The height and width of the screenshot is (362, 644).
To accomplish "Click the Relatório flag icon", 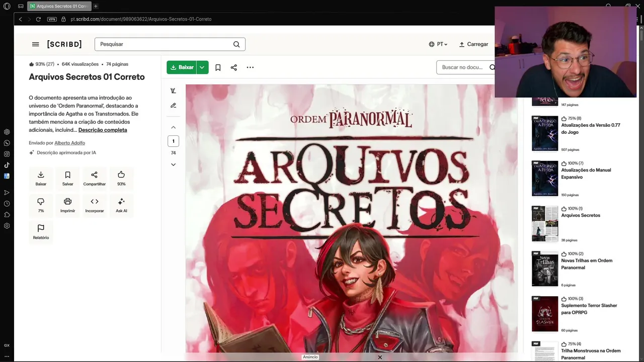I will pyautogui.click(x=41, y=231).
